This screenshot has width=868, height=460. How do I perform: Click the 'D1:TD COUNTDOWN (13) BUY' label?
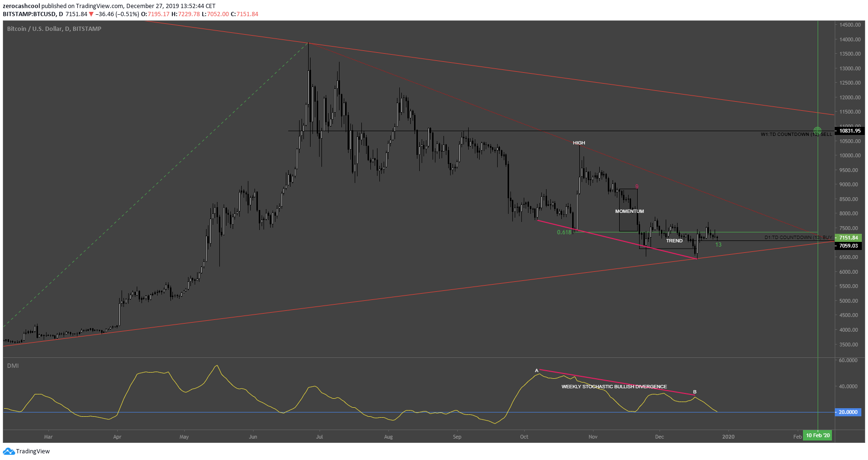pyautogui.click(x=798, y=237)
